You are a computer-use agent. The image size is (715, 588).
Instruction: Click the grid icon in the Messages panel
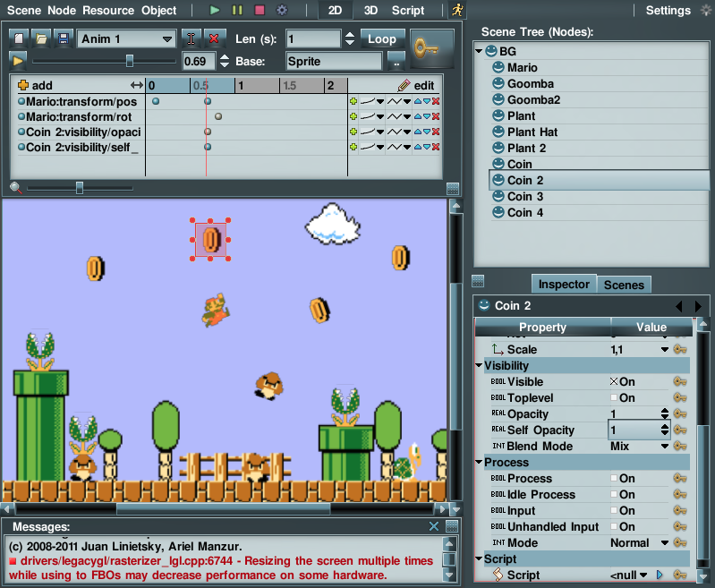(x=452, y=526)
